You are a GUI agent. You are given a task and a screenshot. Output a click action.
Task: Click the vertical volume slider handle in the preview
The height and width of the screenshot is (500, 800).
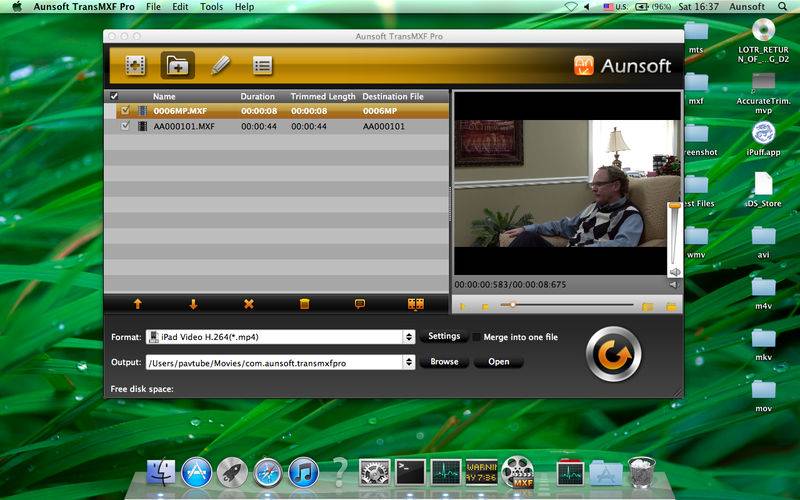tap(674, 205)
